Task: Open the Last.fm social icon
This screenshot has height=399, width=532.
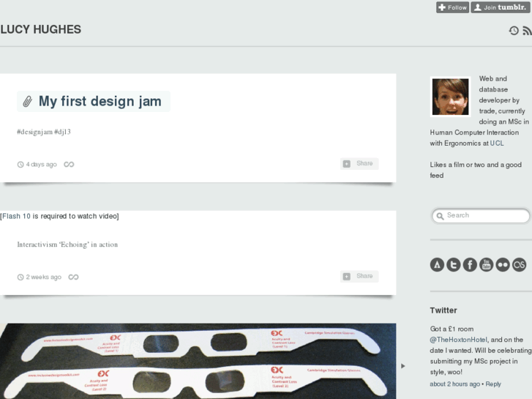Action: 519,264
